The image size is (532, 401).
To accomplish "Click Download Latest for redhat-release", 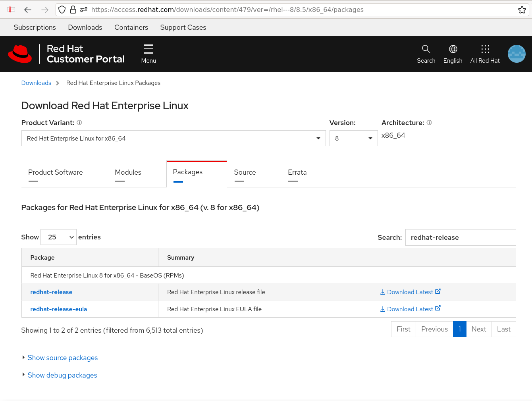I will (410, 292).
